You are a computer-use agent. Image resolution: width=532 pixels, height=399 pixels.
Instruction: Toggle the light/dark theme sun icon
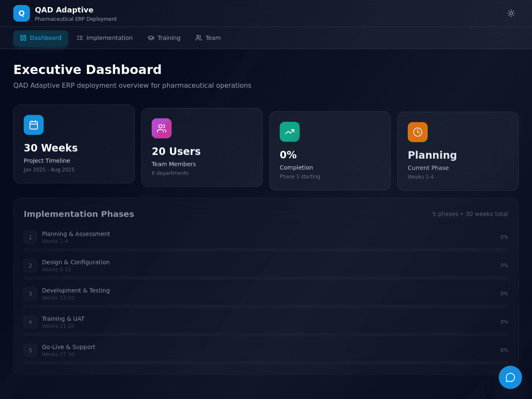point(511,13)
